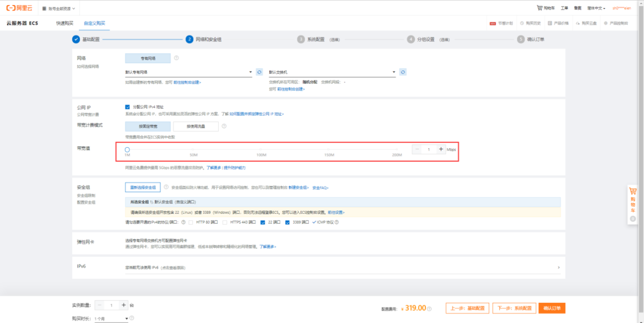Click the 重新选择安全组 button

142,187
